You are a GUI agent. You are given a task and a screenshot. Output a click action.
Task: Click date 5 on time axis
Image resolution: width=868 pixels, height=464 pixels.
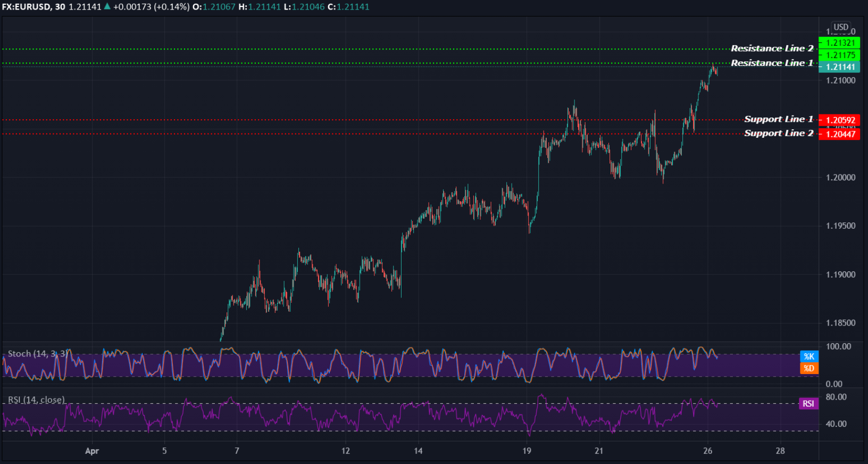pos(164,451)
